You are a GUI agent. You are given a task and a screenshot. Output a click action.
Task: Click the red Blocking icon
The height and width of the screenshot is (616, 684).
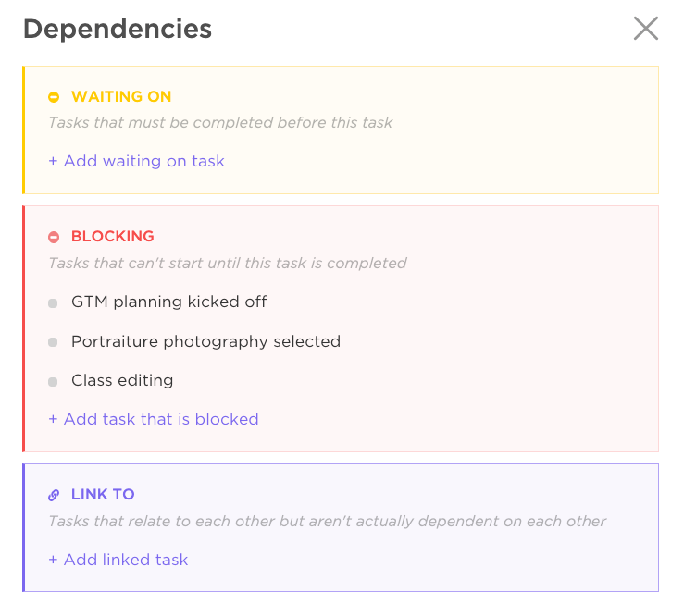click(x=54, y=237)
